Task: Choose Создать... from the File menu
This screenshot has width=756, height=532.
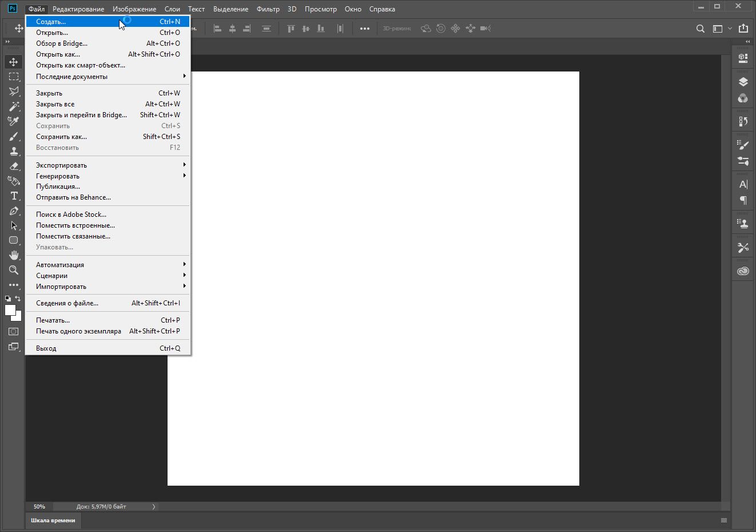Action: tap(108, 22)
